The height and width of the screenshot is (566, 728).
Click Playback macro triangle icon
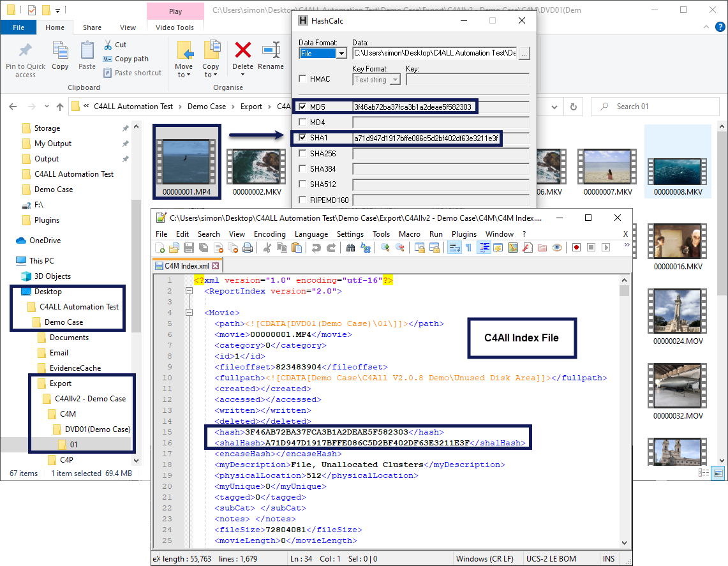coord(606,248)
